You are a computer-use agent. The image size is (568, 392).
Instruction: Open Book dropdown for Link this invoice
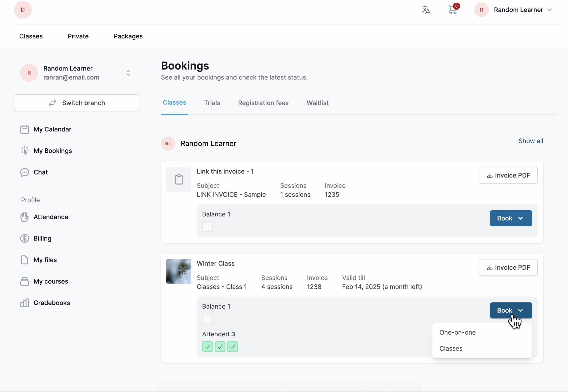click(511, 218)
